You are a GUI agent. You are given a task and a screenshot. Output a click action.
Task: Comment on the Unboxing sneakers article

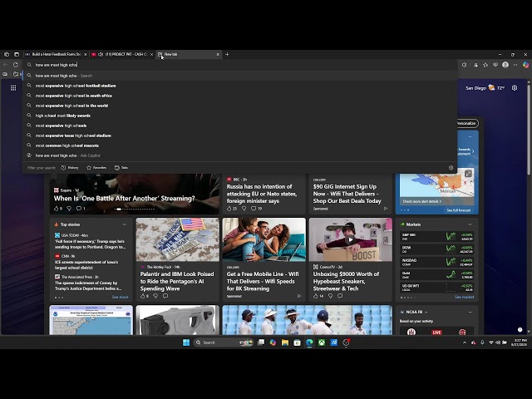tap(340, 296)
